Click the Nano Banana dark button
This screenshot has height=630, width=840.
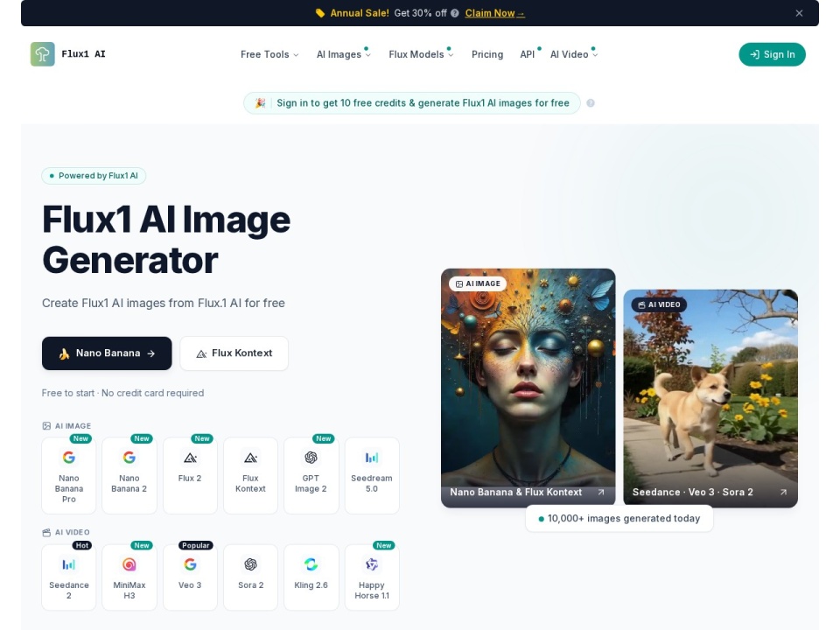pyautogui.click(x=107, y=353)
